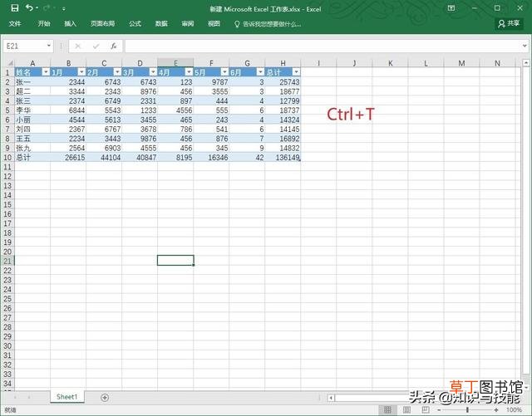Select column header M
This screenshot has height=416, width=532.
click(461, 63)
